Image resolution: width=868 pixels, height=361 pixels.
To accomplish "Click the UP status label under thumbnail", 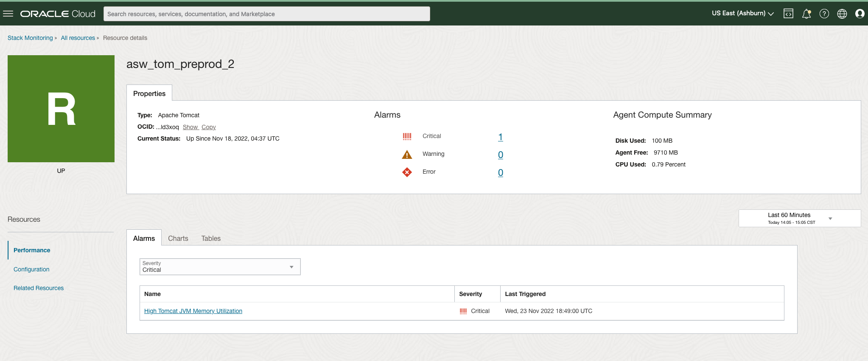I will pyautogui.click(x=61, y=171).
